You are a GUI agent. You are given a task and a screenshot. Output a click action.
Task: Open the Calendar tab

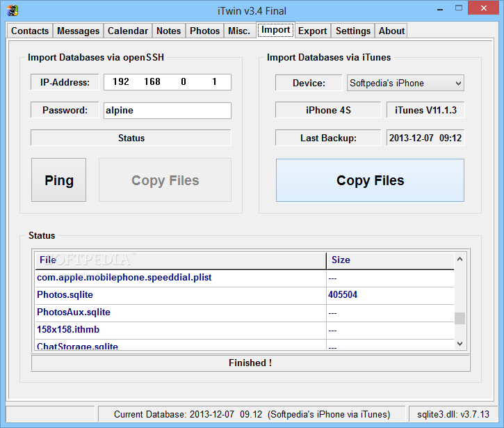[128, 31]
